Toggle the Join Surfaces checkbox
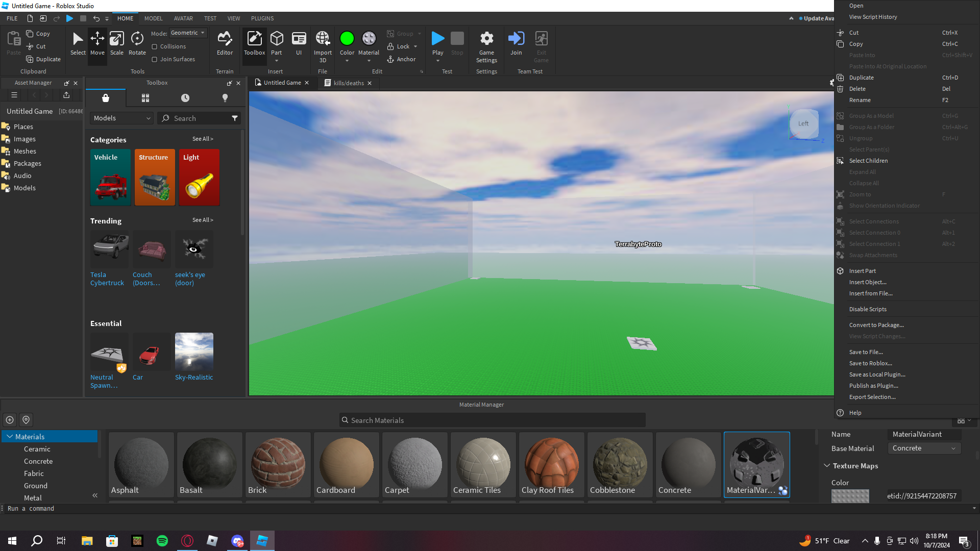Viewport: 980px width, 551px height. pos(155,59)
